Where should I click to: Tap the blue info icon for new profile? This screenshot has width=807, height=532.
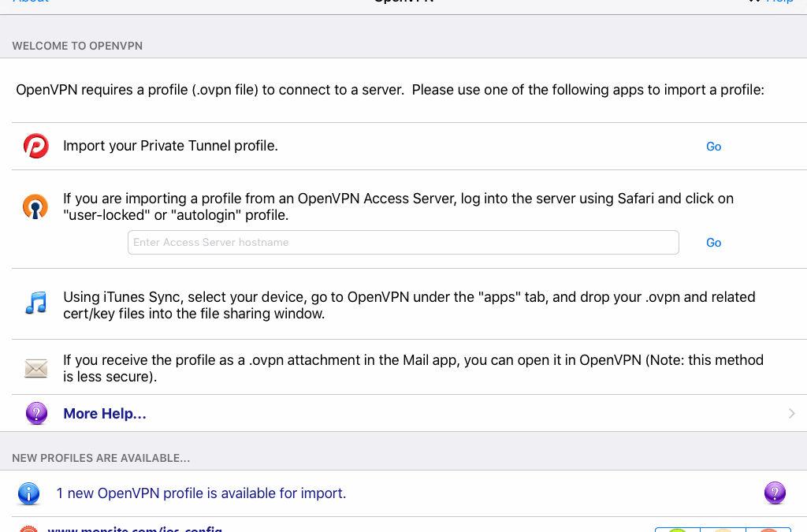[29, 493]
